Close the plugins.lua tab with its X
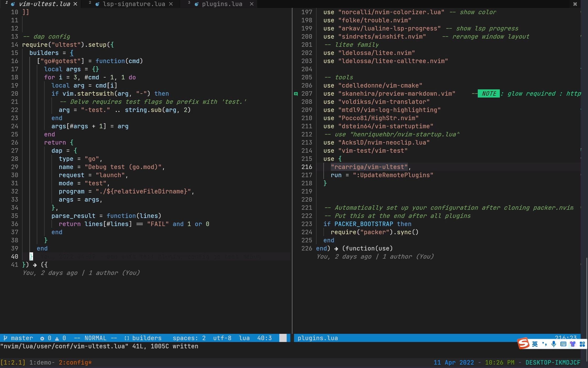Viewport: 588px width, 368px height. point(251,4)
